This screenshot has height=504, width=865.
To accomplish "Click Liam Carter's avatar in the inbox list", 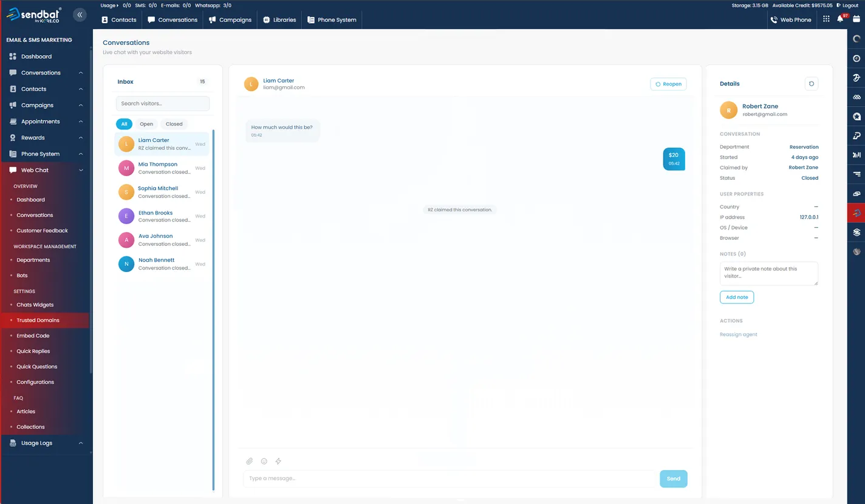I will pos(126,144).
